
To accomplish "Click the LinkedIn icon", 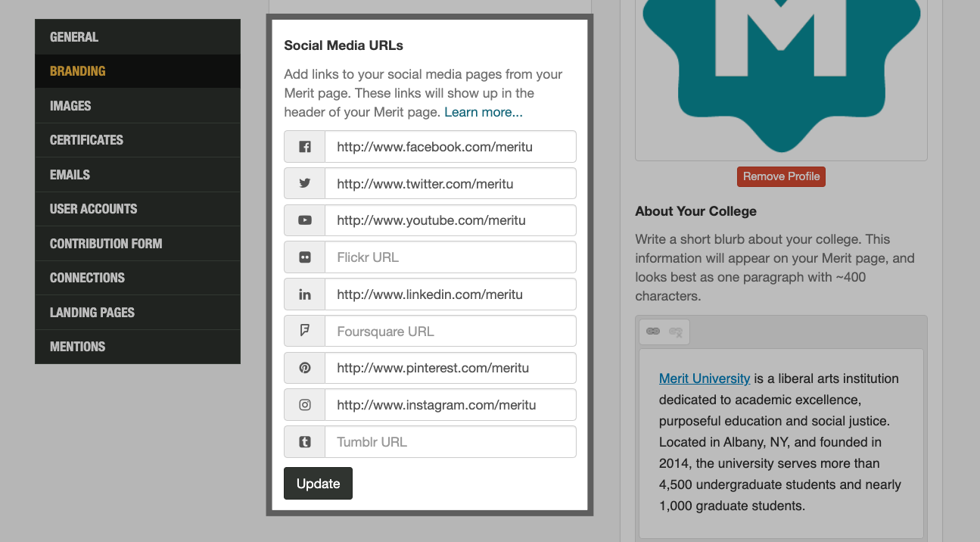I will (x=305, y=294).
